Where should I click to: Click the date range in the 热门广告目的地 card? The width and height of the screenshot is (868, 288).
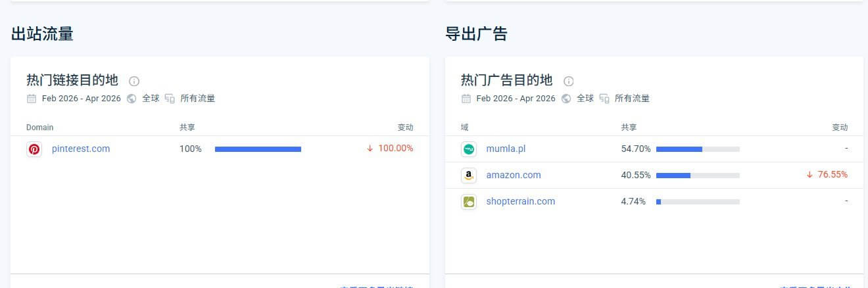516,99
